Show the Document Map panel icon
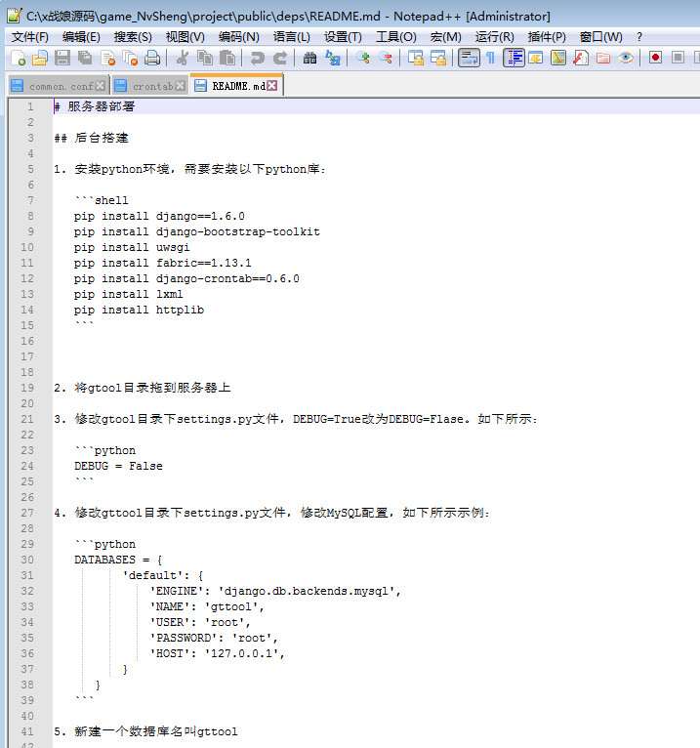 pyautogui.click(x=558, y=59)
